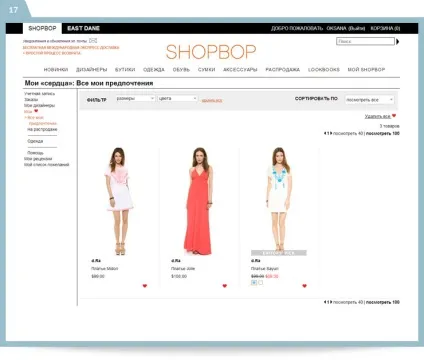This screenshot has width=424, height=360.
Task: Open Помощь in the sidebar
Action: point(35,153)
